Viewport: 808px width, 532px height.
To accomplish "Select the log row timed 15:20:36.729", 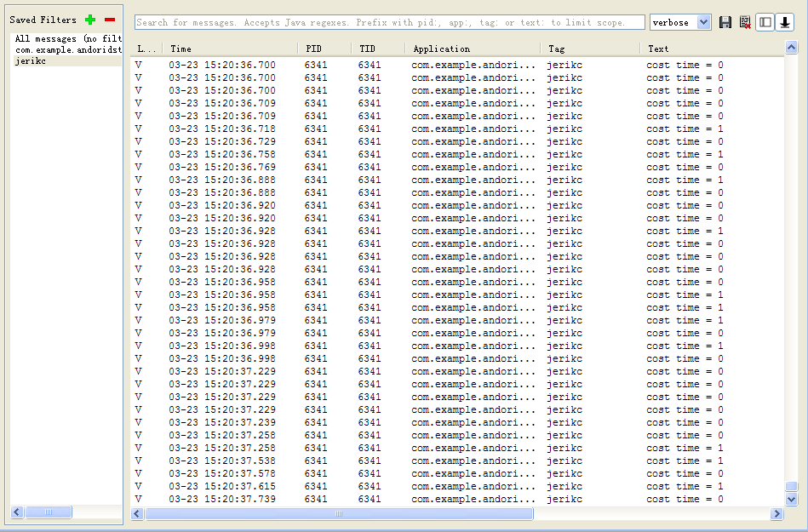I will 457,141.
